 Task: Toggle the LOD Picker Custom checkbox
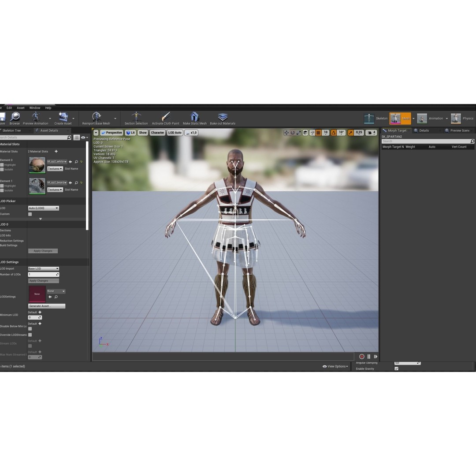(30, 214)
